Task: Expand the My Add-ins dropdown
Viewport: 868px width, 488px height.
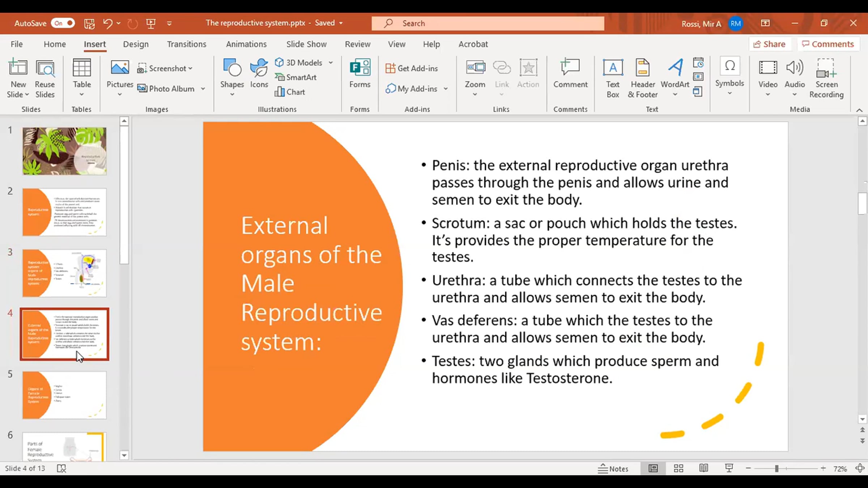Action: (446, 89)
